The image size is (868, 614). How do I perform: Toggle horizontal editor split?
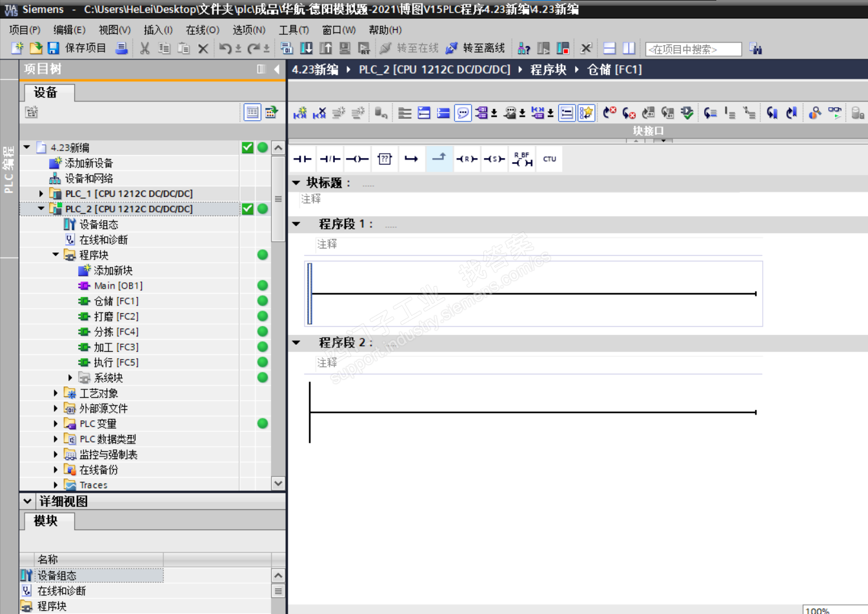(610, 48)
